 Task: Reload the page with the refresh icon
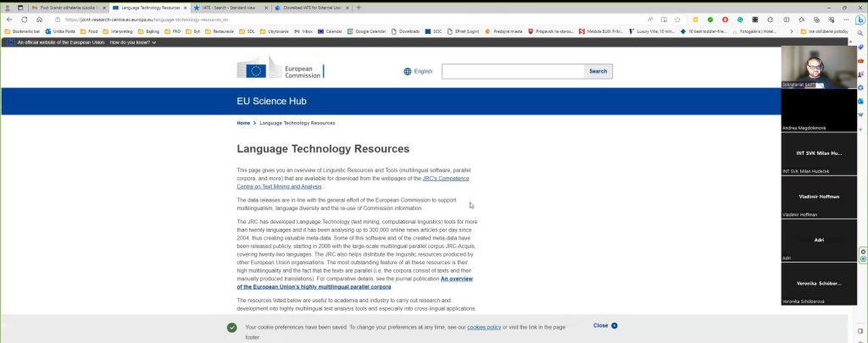(x=25, y=19)
